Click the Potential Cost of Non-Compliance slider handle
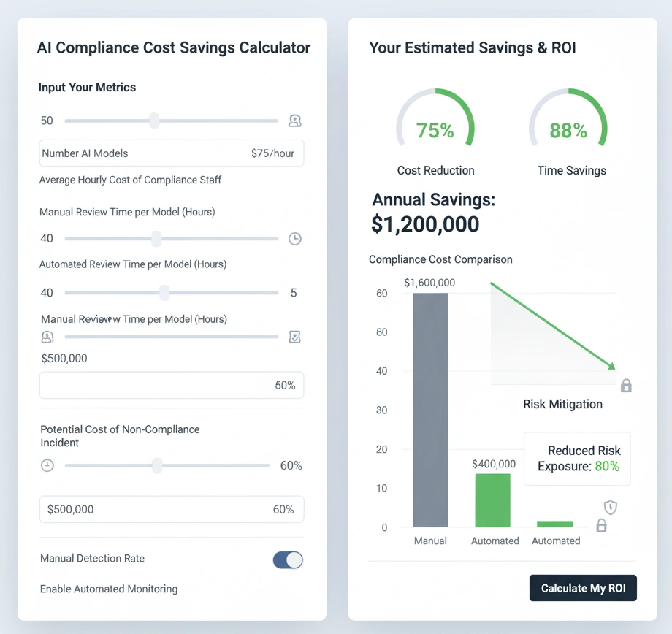 (156, 465)
